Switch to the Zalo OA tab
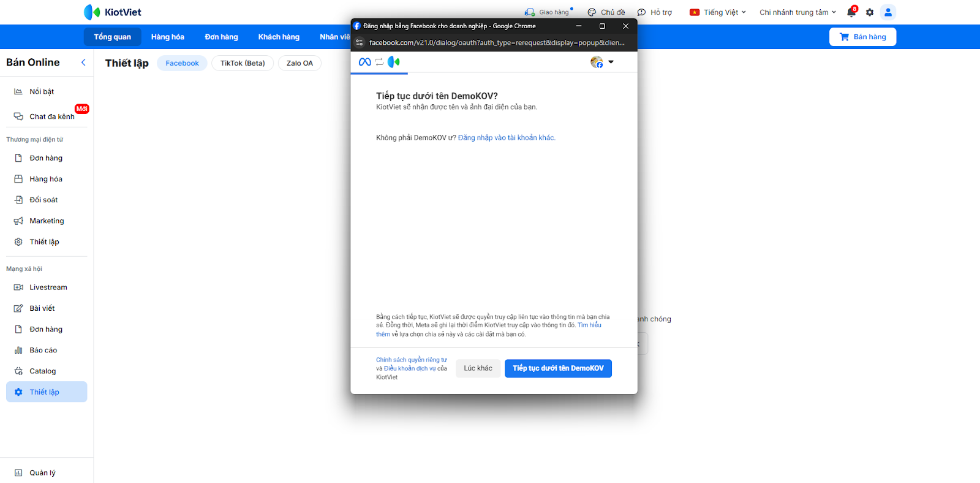Screen dimensions: 980x483 (x=300, y=63)
